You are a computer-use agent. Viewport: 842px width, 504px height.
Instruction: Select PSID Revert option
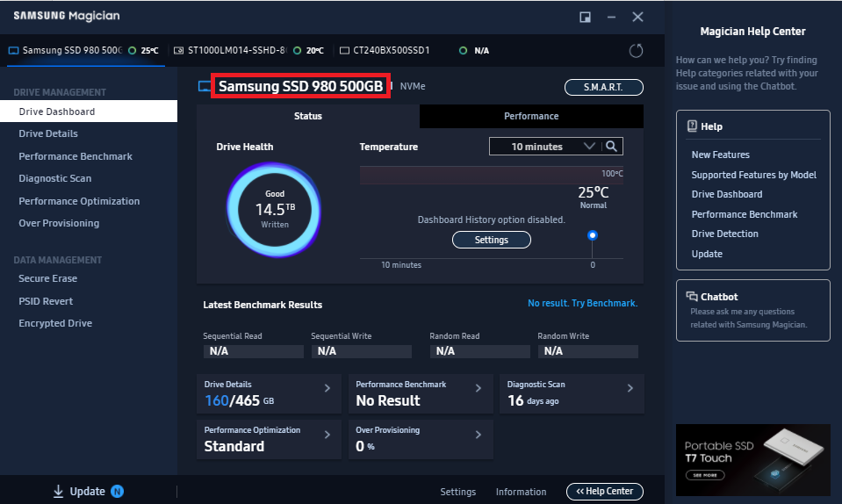(x=46, y=301)
